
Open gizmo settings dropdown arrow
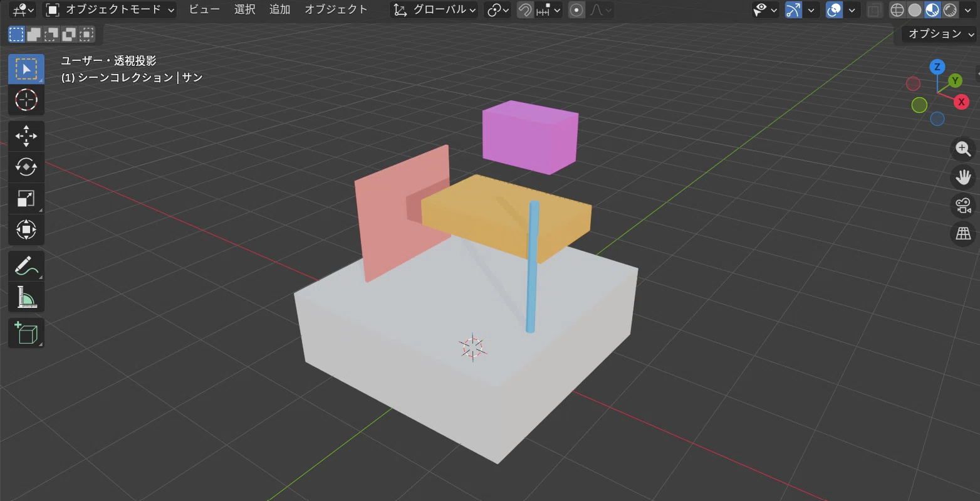coord(811,10)
